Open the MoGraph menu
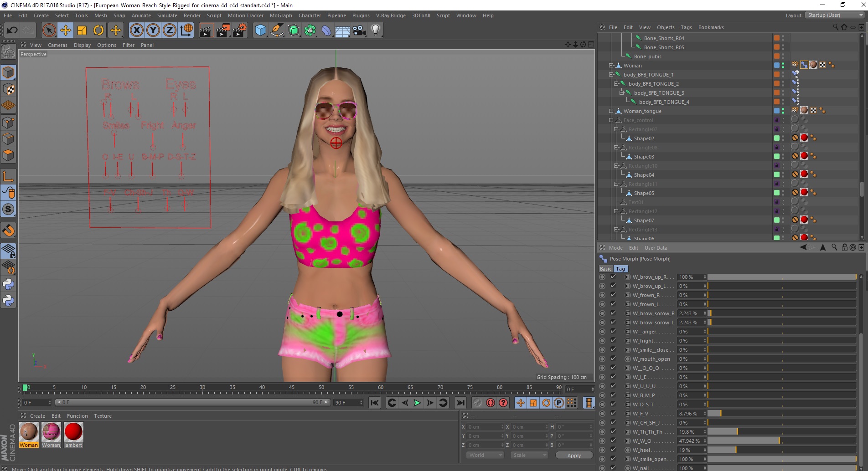 [x=281, y=15]
